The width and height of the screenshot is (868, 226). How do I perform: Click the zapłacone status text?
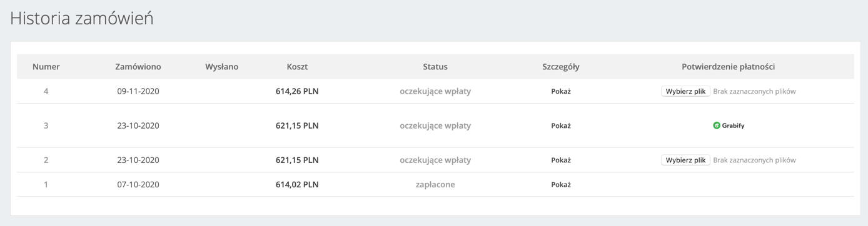click(x=435, y=184)
